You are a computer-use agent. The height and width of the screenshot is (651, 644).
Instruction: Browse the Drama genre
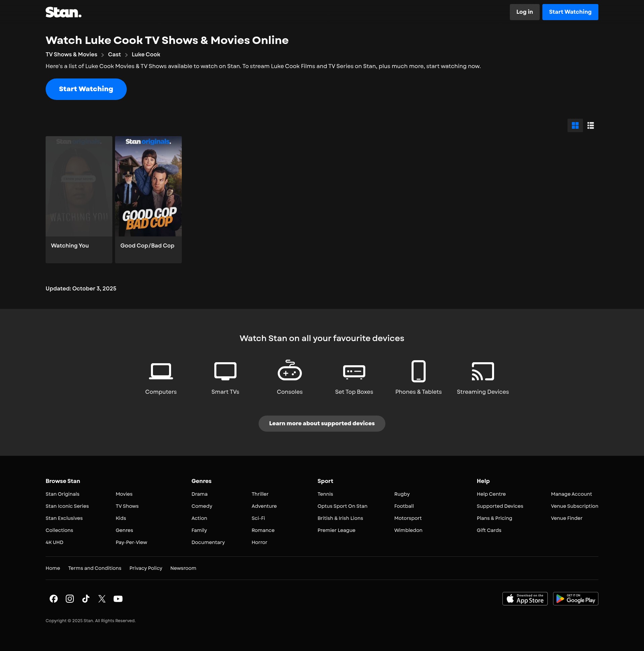click(x=200, y=494)
